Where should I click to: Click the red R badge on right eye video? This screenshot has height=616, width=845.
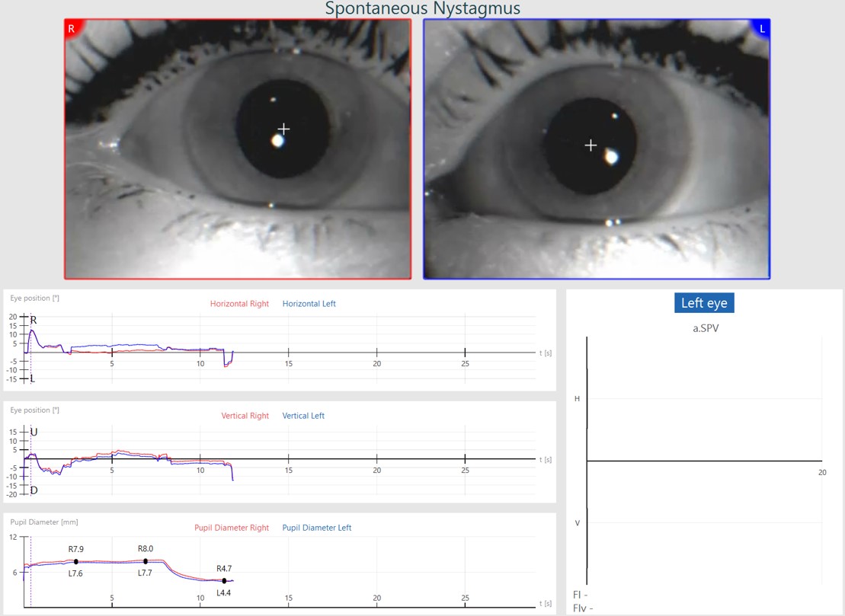click(72, 29)
